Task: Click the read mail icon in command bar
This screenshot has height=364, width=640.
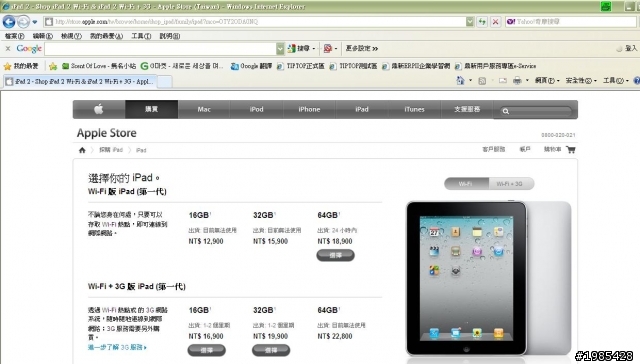Action: click(503, 81)
